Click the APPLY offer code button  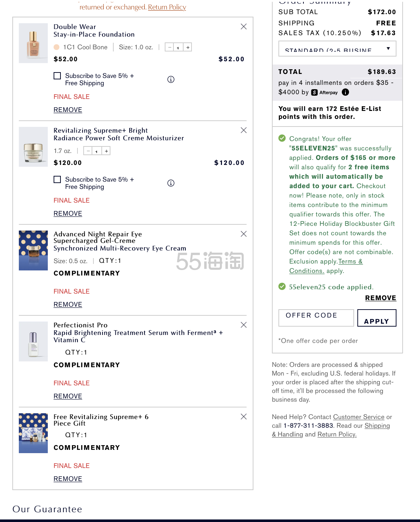[x=377, y=318]
